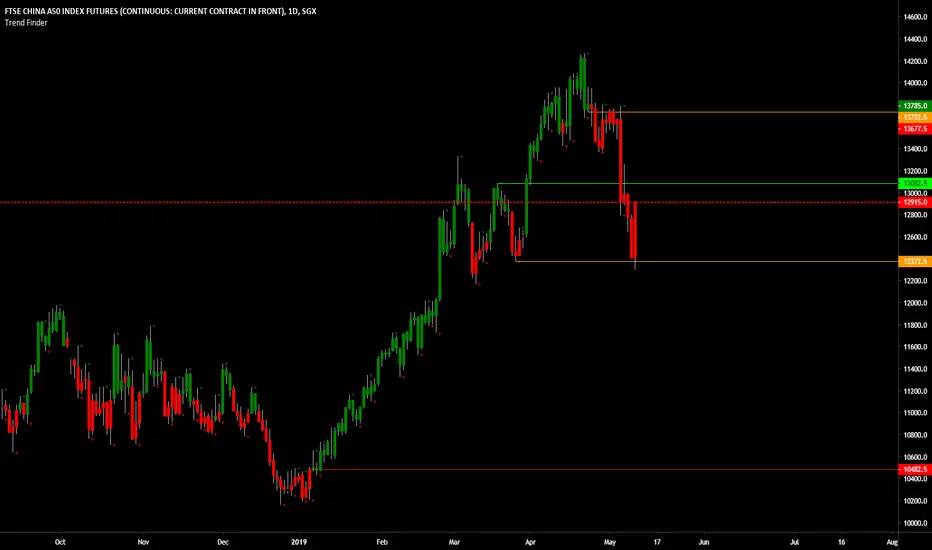Viewport: 932px width, 550px height.
Task: Click the Feb label on time axis
Action: click(382, 542)
